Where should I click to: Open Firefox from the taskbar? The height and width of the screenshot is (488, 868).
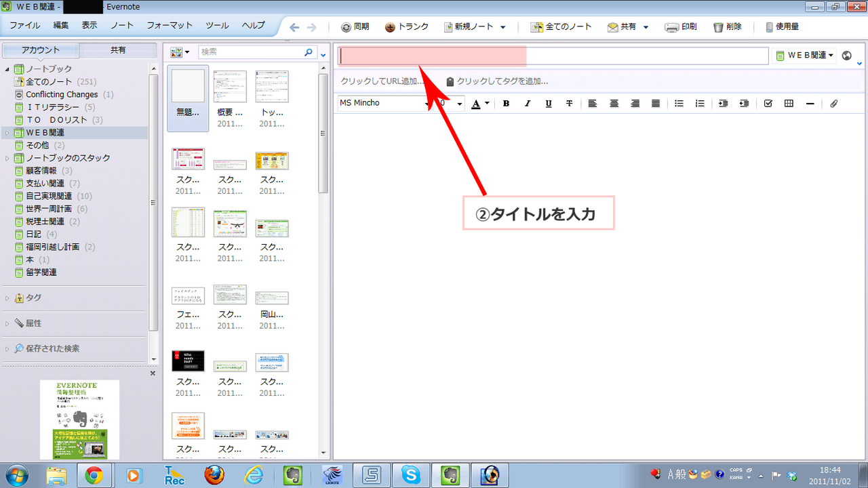(x=214, y=474)
